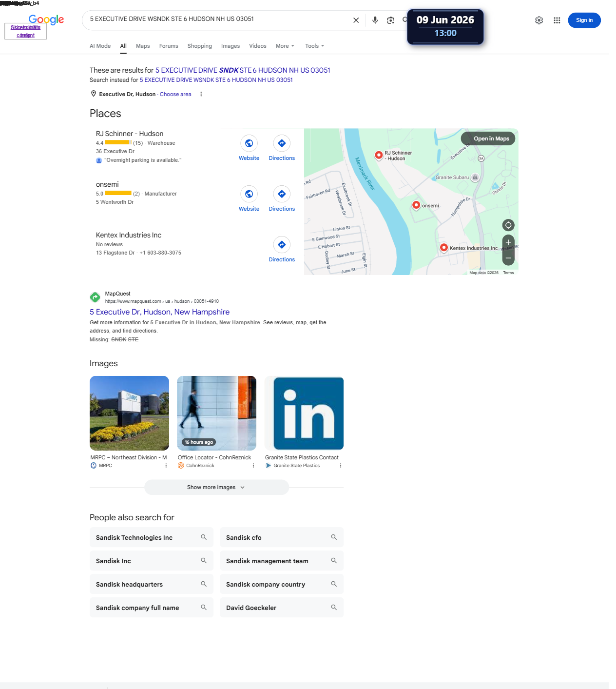The image size is (616, 689).
Task: Click into the search input field
Action: pyautogui.click(x=217, y=19)
